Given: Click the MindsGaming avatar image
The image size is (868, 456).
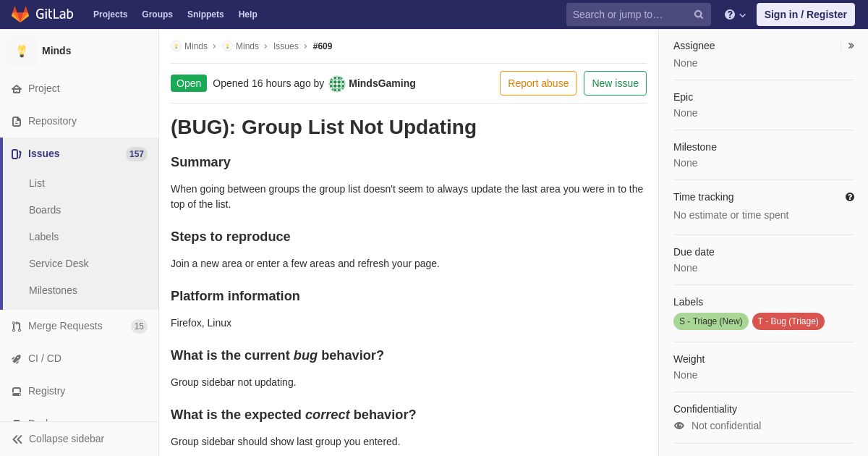Looking at the screenshot, I should (337, 84).
